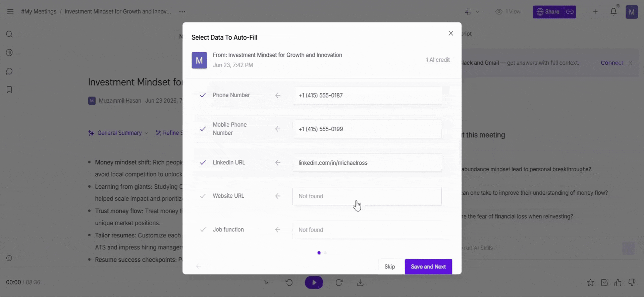
Task: Give thumbs down feedback
Action: 632,283
